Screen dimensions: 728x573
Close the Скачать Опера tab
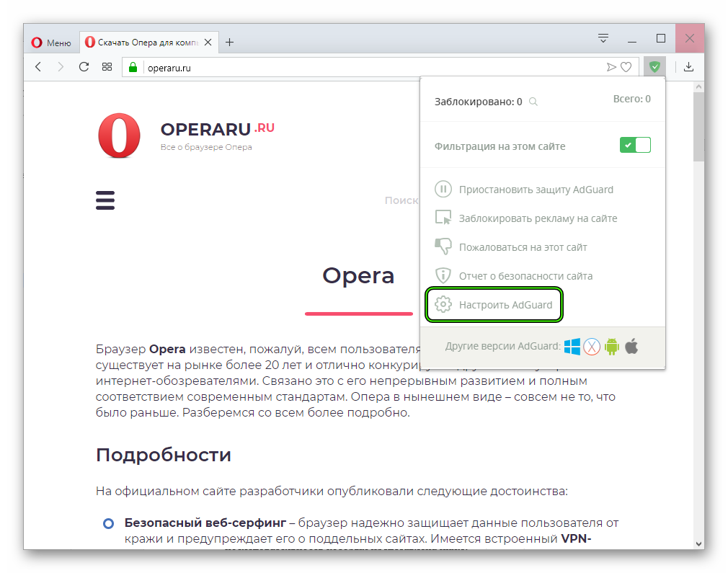(x=208, y=43)
